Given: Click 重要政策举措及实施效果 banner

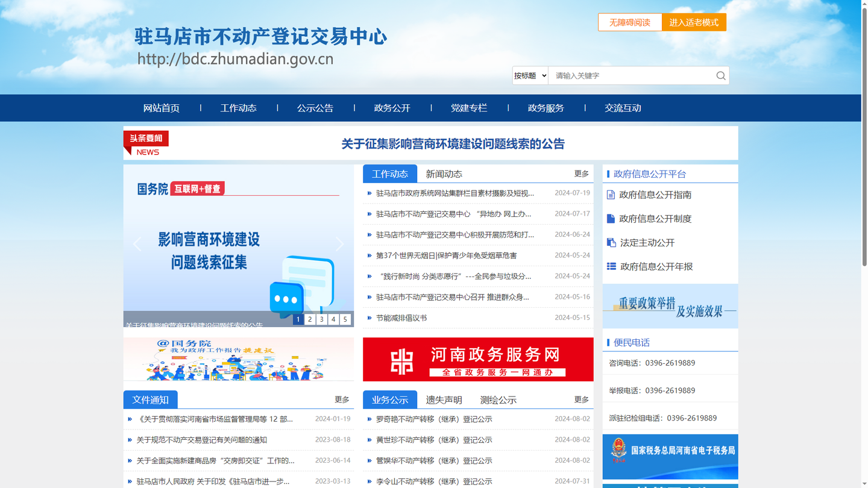Looking at the screenshot, I should coord(670,306).
